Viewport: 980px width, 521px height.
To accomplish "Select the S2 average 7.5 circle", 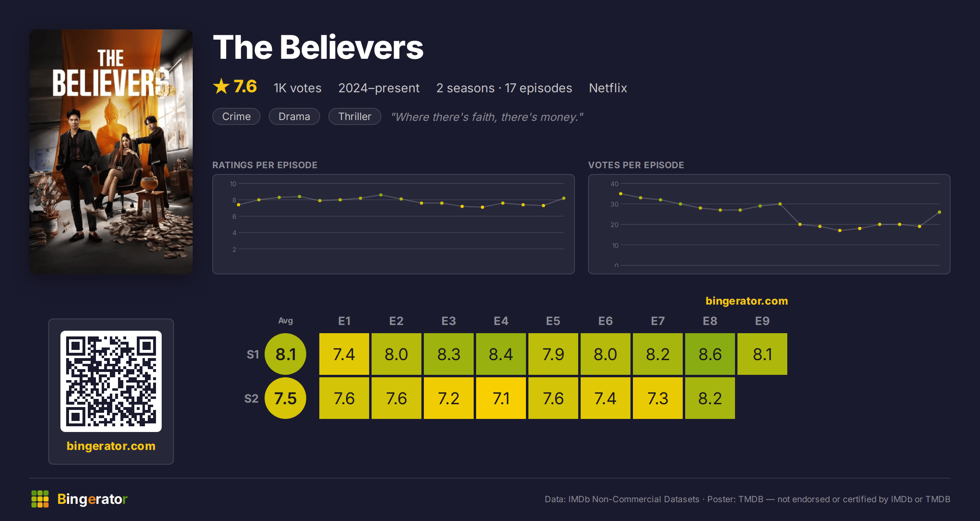I will click(x=285, y=398).
